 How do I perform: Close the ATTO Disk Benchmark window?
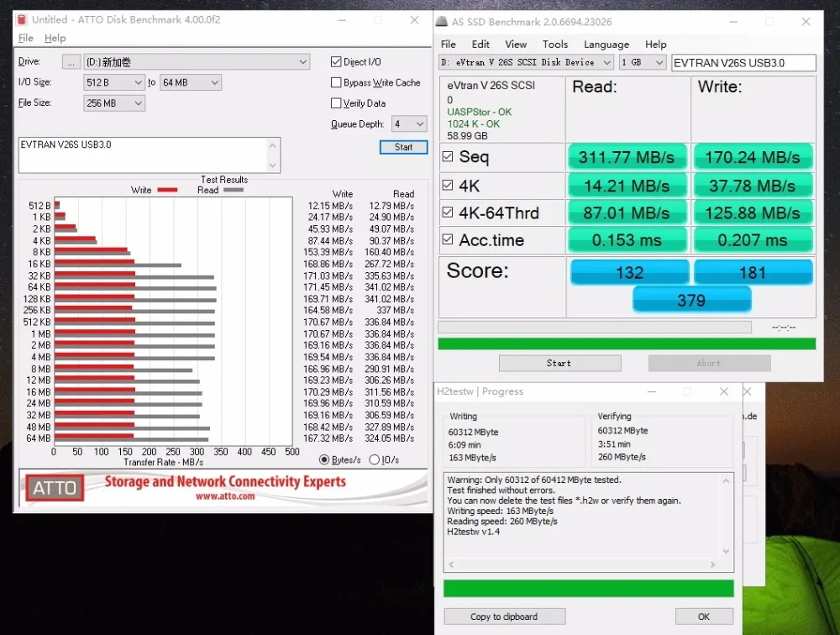coord(414,20)
